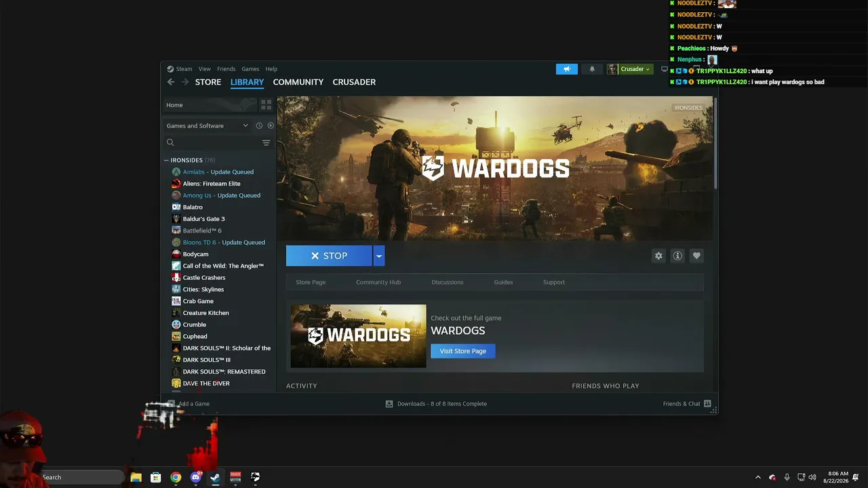Image resolution: width=868 pixels, height=488 pixels.
Task: Open WARDOGS manage settings gear
Action: (658, 256)
